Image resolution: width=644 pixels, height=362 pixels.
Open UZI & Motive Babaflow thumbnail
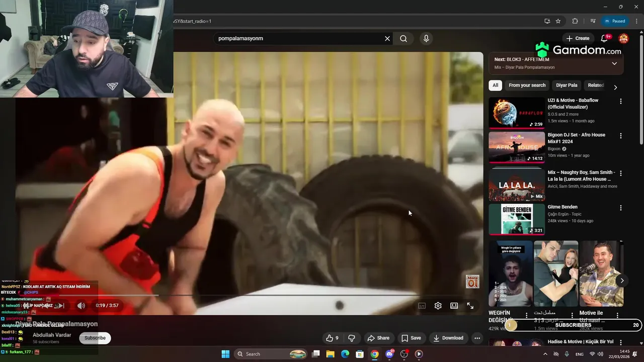coord(517,113)
